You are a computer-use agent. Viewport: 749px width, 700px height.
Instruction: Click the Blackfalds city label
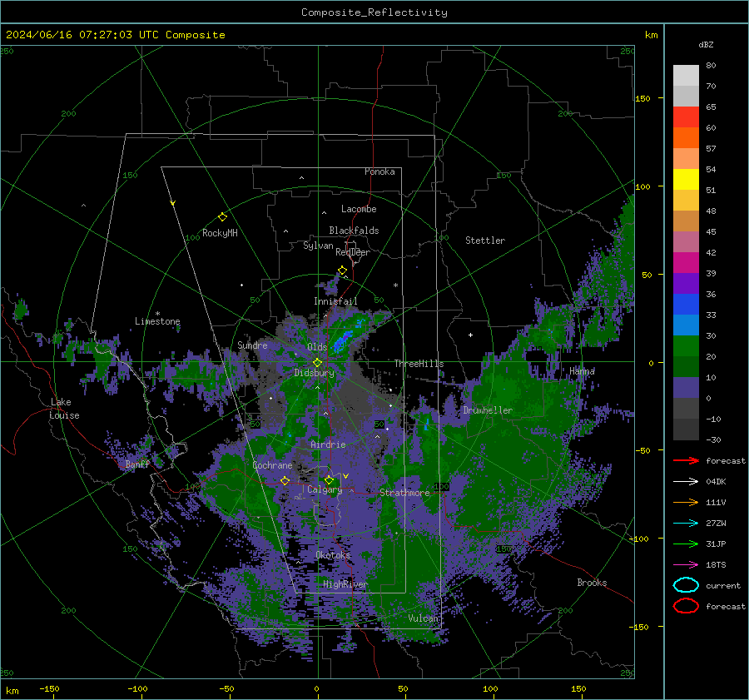pyautogui.click(x=354, y=231)
